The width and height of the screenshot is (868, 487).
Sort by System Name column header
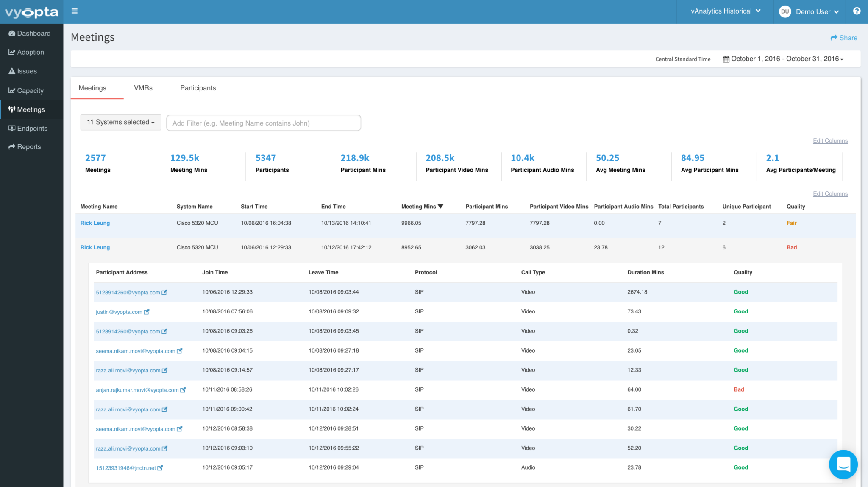click(195, 207)
